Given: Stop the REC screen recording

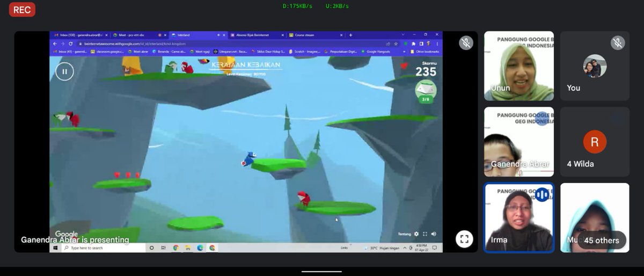Looking at the screenshot, I should pyautogui.click(x=22, y=10).
